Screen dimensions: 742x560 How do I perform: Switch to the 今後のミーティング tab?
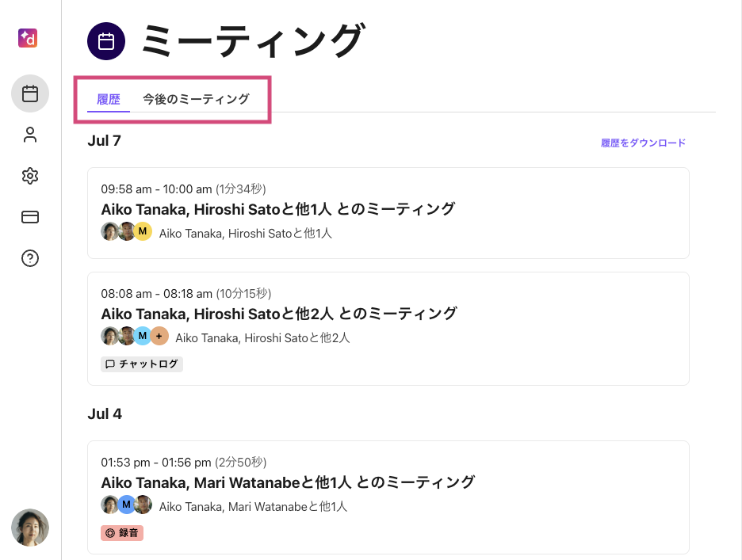click(x=196, y=100)
